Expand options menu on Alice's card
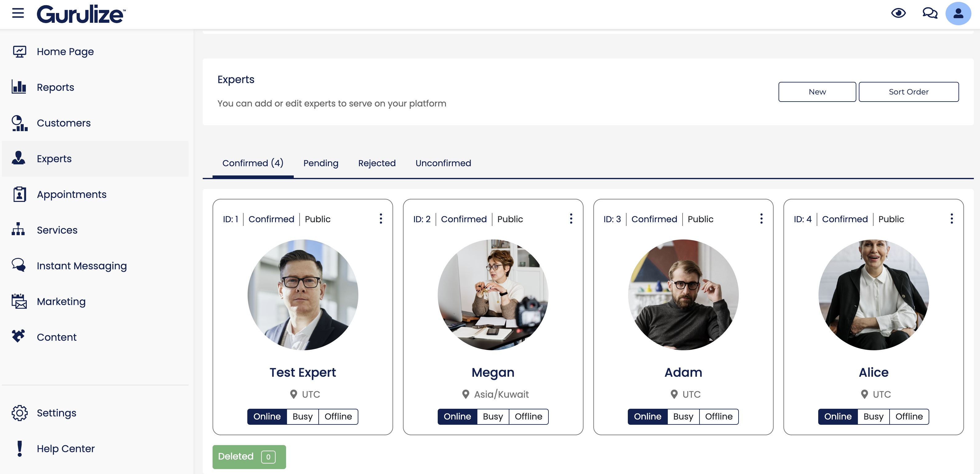 pyautogui.click(x=951, y=219)
